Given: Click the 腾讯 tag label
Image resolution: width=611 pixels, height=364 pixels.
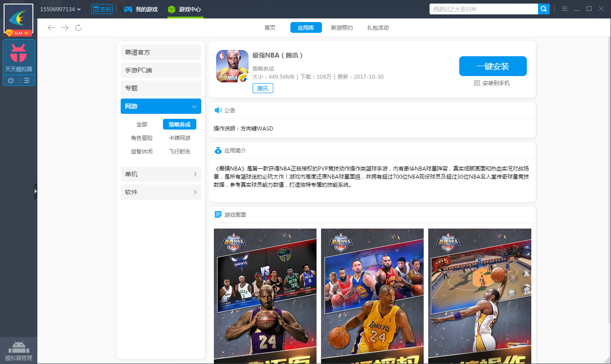Looking at the screenshot, I should coord(263,89).
